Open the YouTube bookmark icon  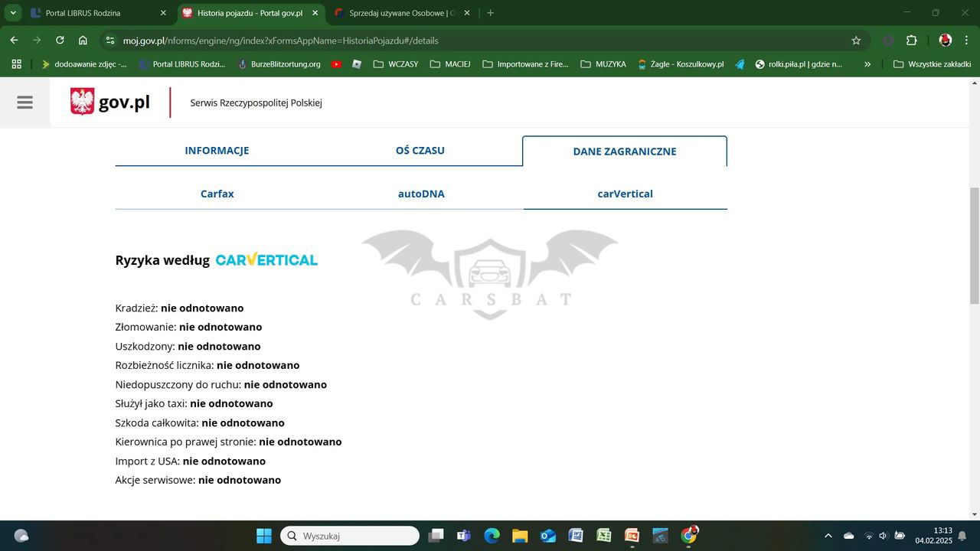pyautogui.click(x=336, y=64)
